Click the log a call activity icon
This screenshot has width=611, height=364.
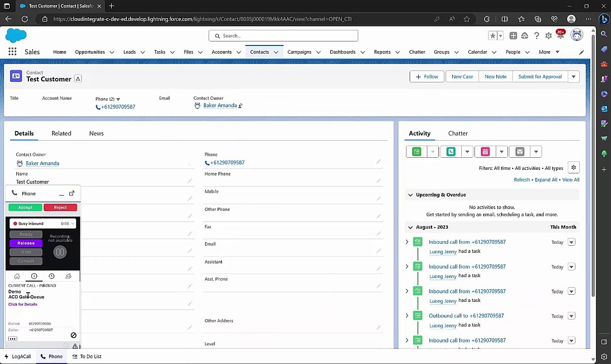point(451,152)
